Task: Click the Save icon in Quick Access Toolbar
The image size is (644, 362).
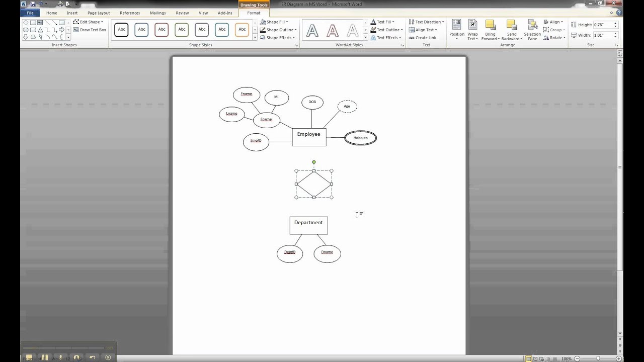Action: pos(33,4)
